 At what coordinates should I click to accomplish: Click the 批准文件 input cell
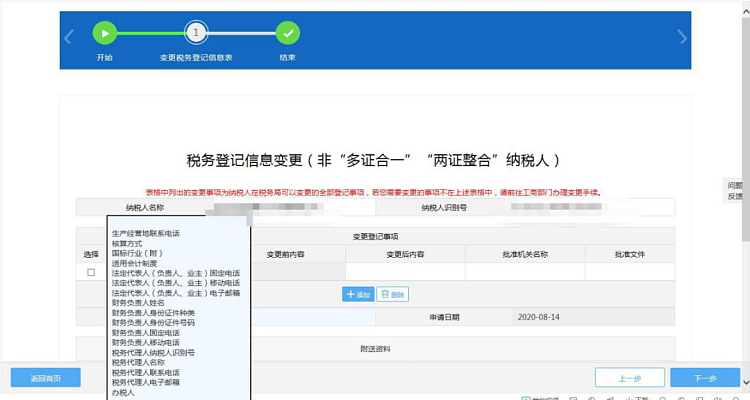[629, 272]
